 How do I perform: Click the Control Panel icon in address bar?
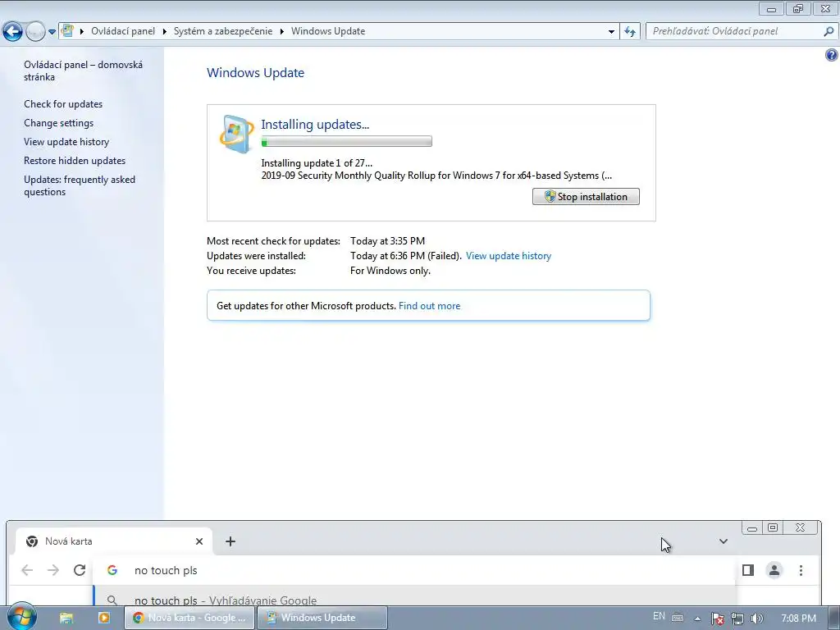point(67,30)
